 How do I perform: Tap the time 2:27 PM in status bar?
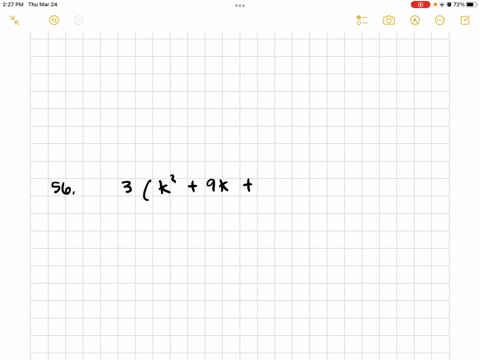click(x=13, y=4)
